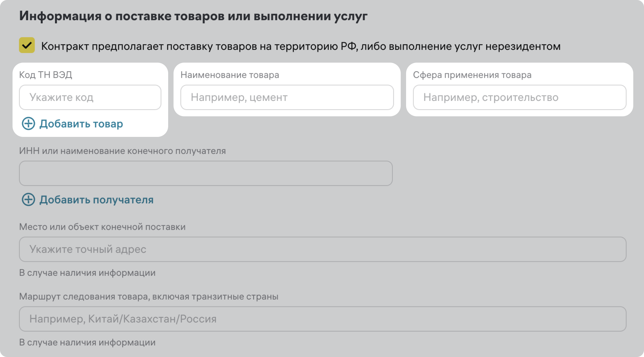The height and width of the screenshot is (357, 644).
Task: Focus the 'Укажите код' input field
Action: coord(90,97)
